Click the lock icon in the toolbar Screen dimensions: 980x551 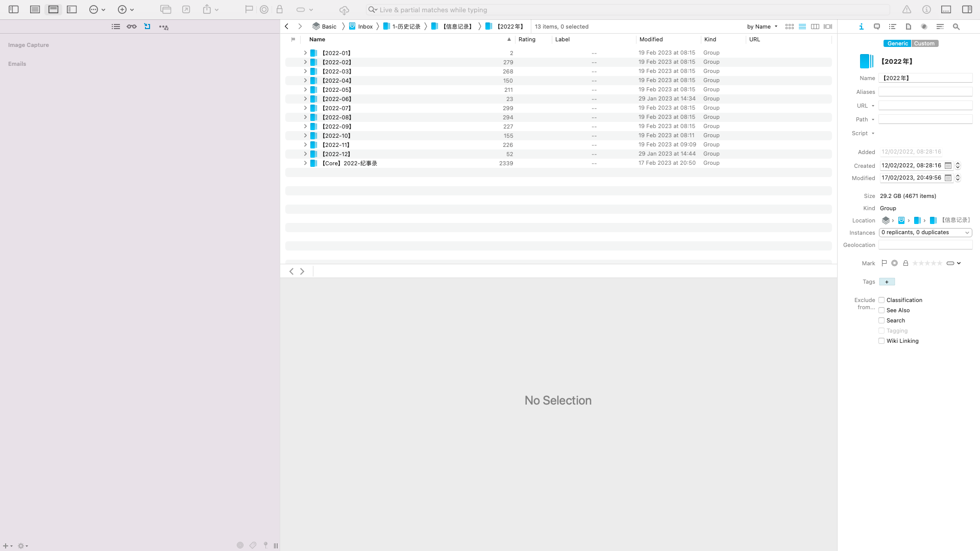[x=279, y=9]
